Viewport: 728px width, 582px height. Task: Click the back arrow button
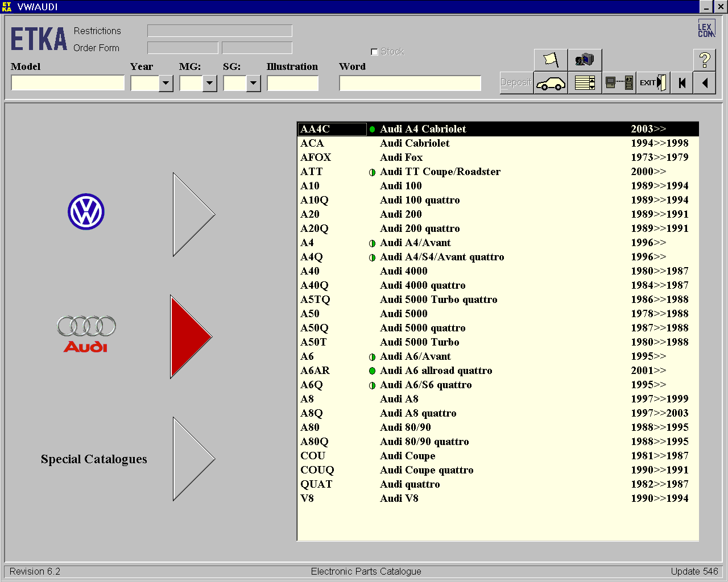click(705, 83)
